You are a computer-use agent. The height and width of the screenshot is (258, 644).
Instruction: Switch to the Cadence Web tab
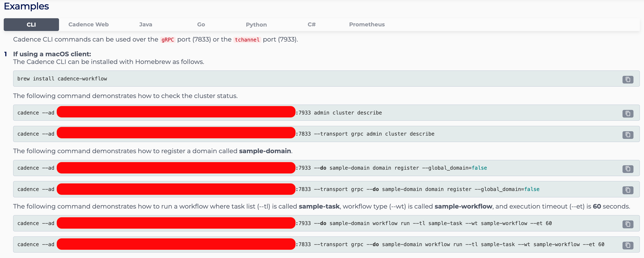pyautogui.click(x=88, y=25)
